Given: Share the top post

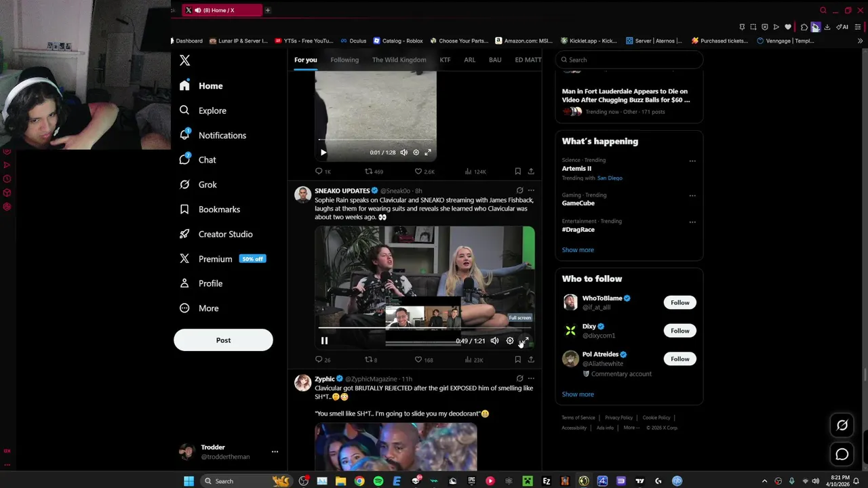Looking at the screenshot, I should (531, 171).
